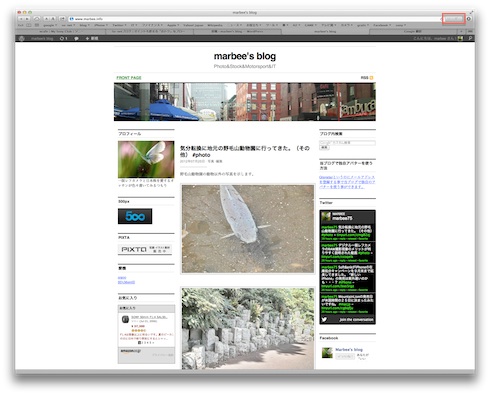The image size is (490, 395).
Task: Open a new tab with plus button
Action: coord(462,31)
